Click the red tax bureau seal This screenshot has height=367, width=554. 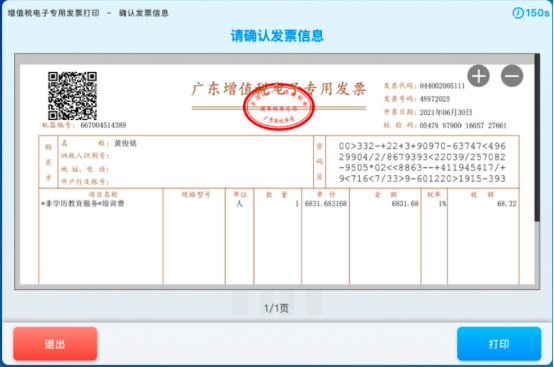pyautogui.click(x=278, y=107)
